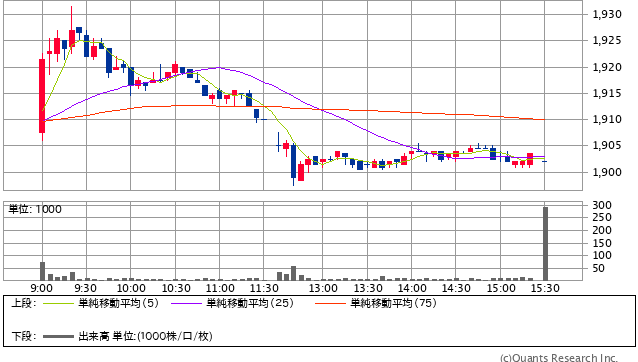Click the 300 volume axis label
The width and height of the screenshot is (638, 362).
point(602,205)
